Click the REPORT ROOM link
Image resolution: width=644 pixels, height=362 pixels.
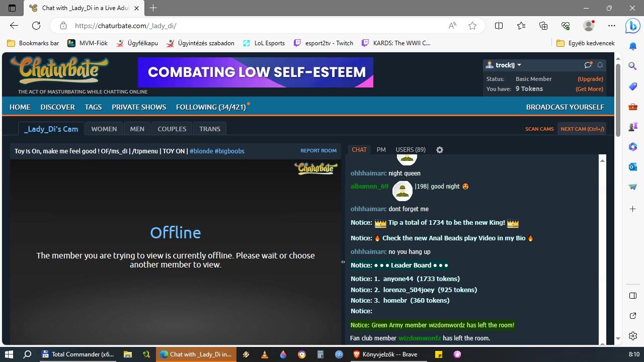point(318,150)
